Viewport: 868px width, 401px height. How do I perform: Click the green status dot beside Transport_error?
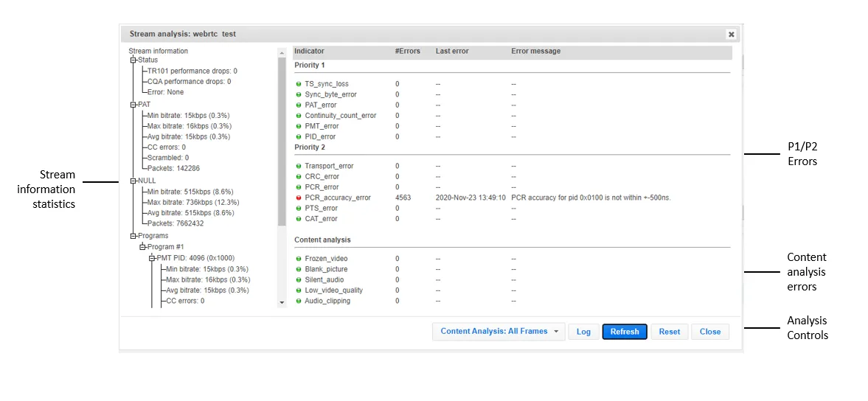pos(299,166)
